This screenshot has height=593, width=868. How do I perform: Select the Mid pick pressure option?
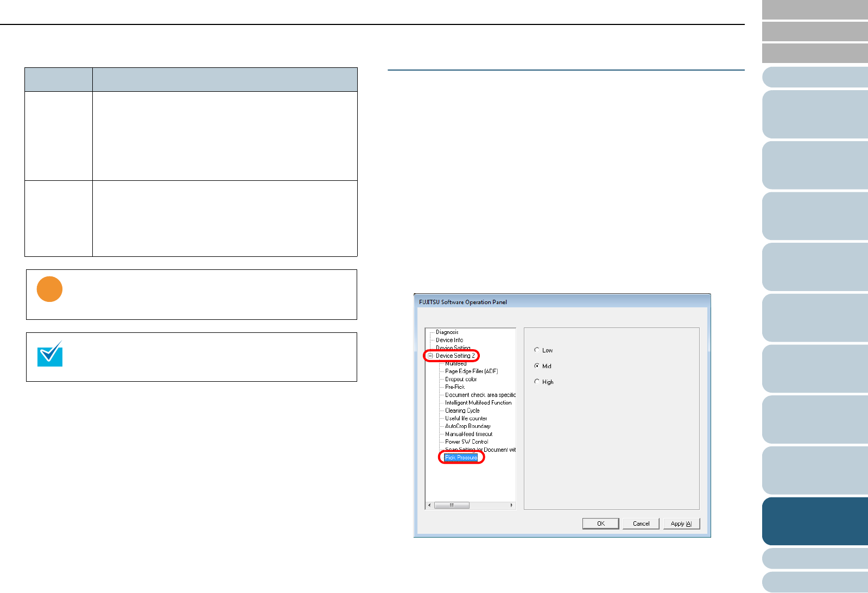543,366
